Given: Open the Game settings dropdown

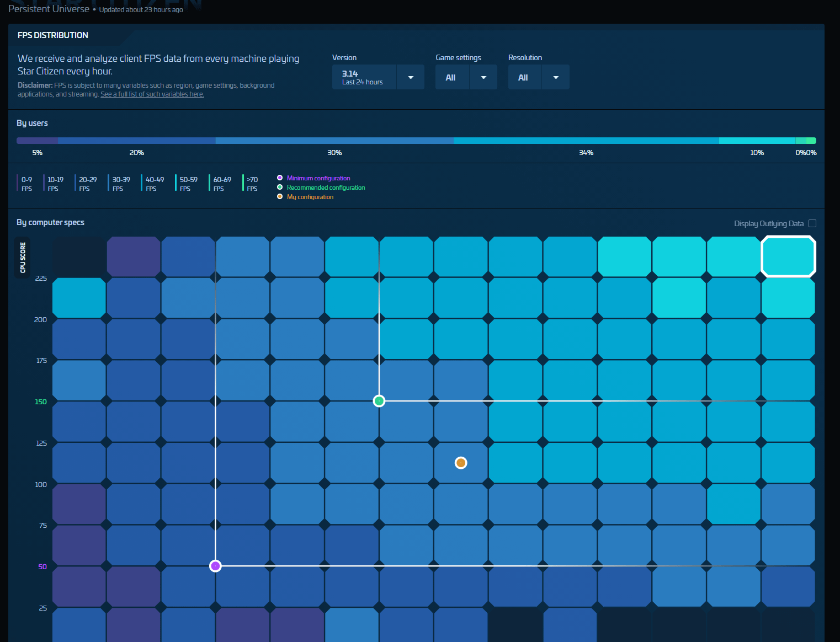Looking at the screenshot, I should tap(466, 77).
